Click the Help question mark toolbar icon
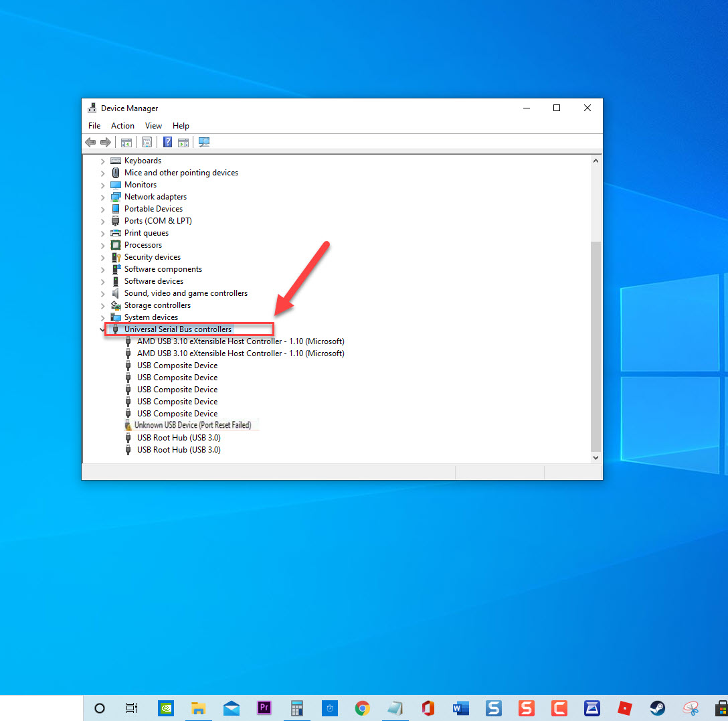This screenshot has width=728, height=721. coord(167,142)
